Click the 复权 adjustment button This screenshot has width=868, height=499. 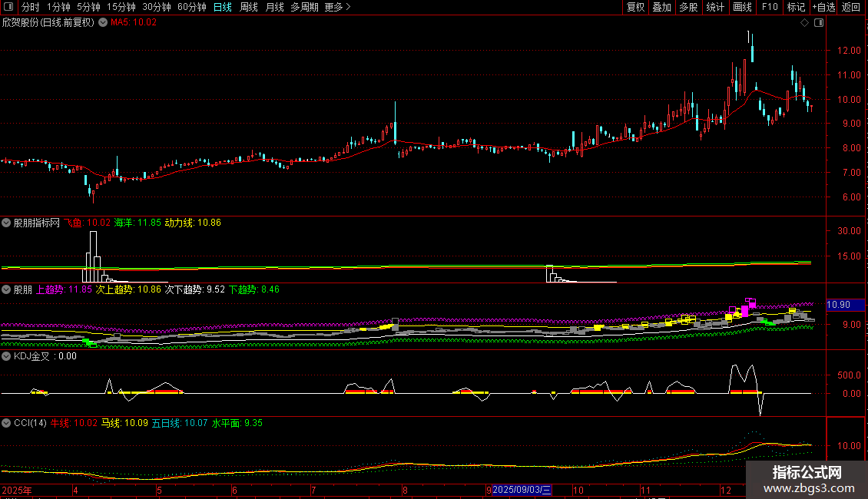pos(635,7)
